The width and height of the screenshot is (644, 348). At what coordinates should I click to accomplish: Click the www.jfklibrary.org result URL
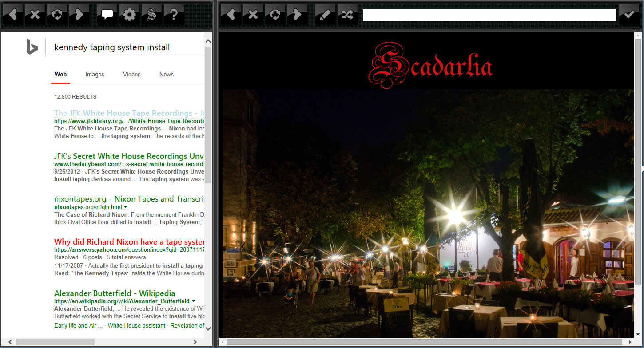coord(129,121)
